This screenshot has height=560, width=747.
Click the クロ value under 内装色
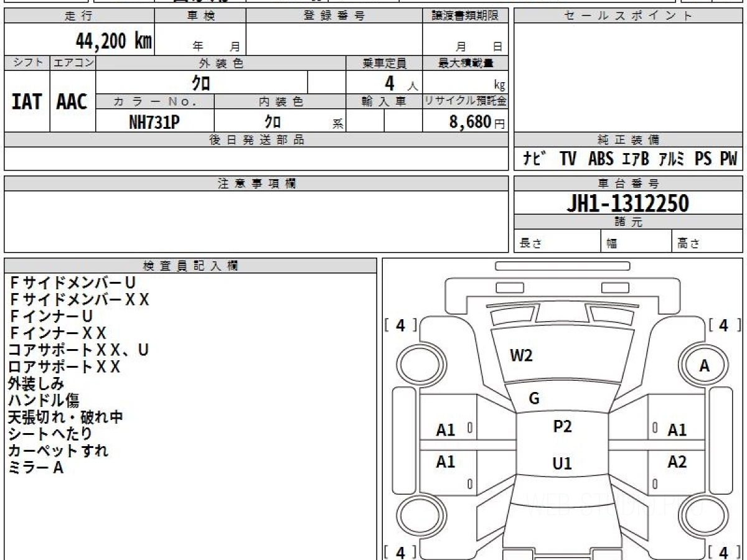[272, 121]
